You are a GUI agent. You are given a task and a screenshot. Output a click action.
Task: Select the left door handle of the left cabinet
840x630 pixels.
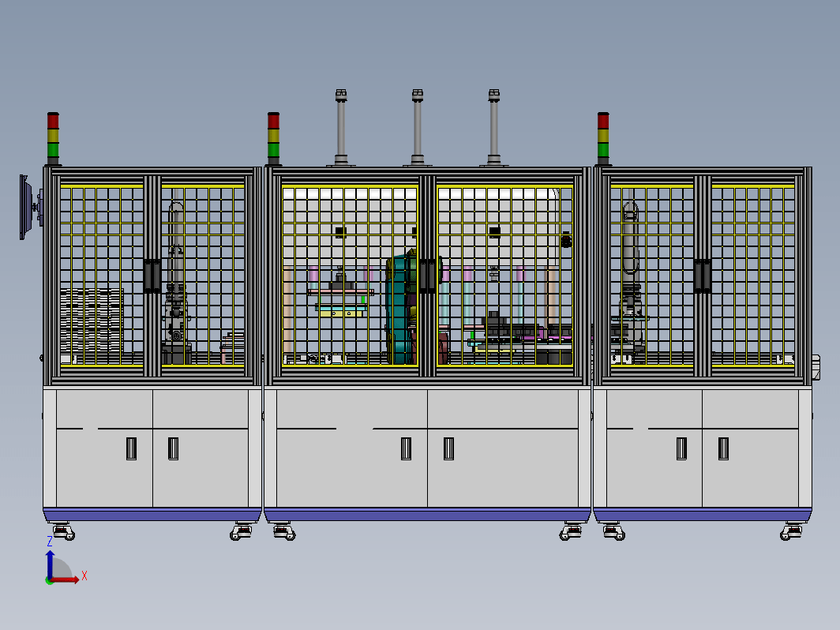point(131,448)
